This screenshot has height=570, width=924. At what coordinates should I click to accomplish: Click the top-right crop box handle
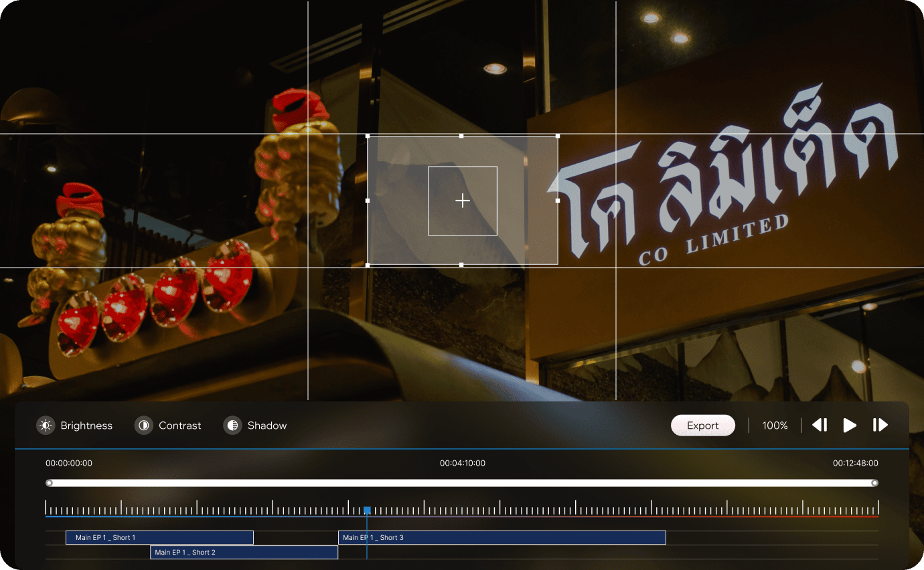click(558, 136)
